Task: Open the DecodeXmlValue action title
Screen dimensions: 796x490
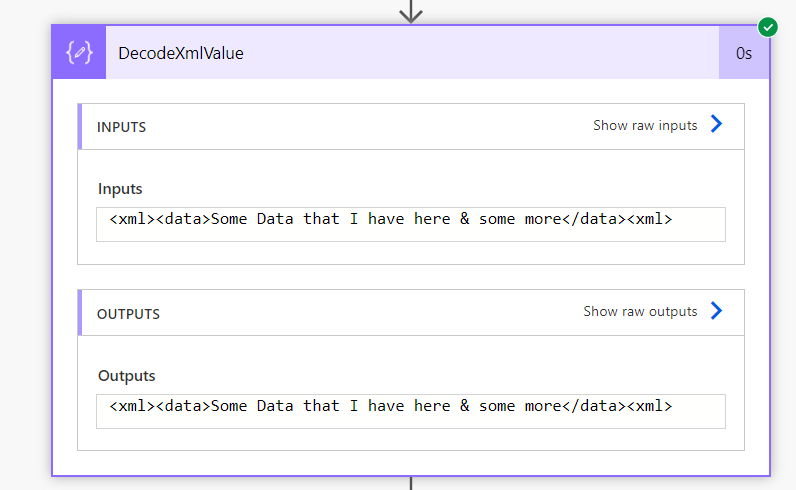Action: (x=181, y=53)
